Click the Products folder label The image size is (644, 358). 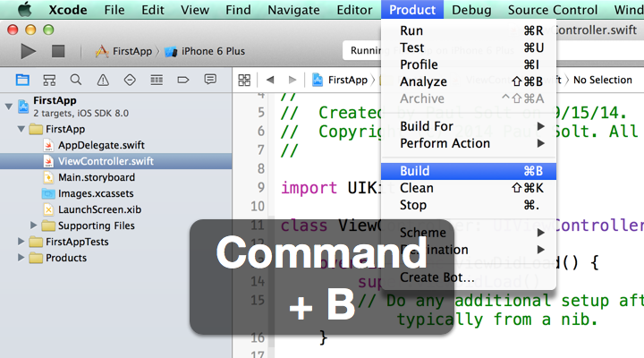point(66,258)
